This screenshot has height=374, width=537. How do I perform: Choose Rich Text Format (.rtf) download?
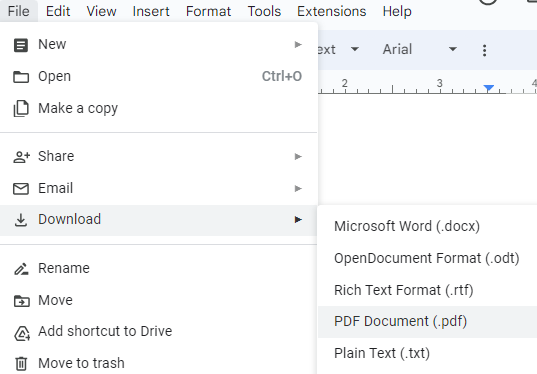click(x=427, y=290)
